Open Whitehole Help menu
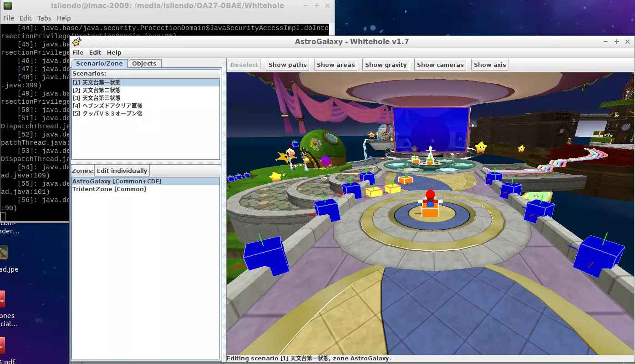635x364 pixels. (114, 53)
